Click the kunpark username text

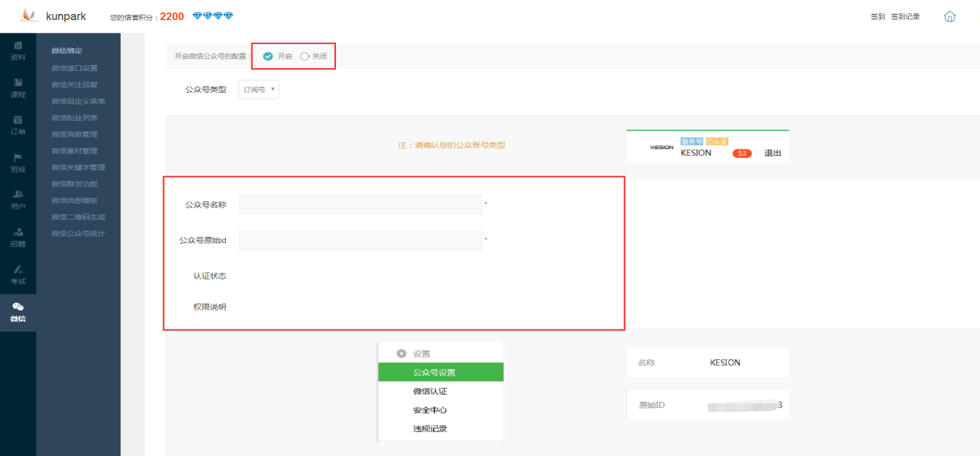(x=66, y=16)
